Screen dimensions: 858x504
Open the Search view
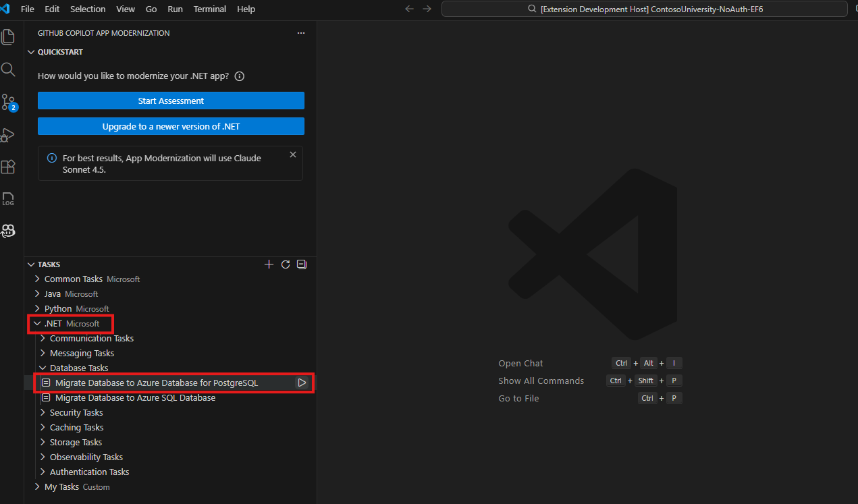(8, 69)
